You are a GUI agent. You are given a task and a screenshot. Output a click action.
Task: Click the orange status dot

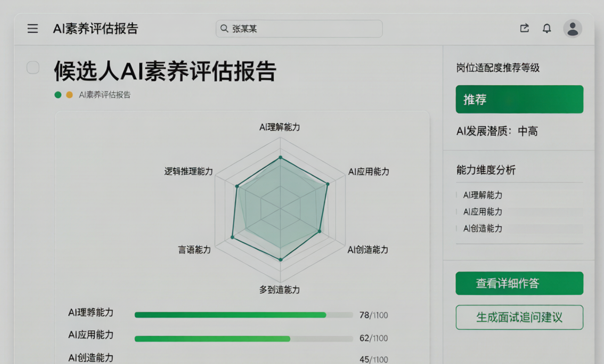point(69,95)
